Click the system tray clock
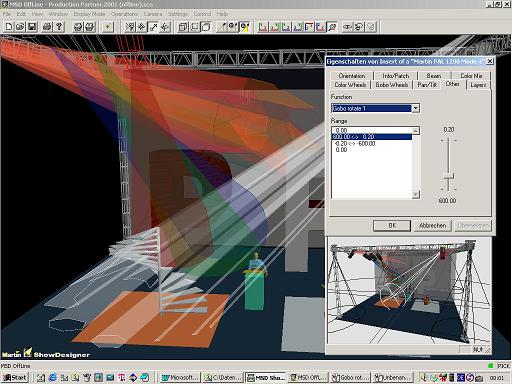The height and width of the screenshot is (384, 512). tap(496, 378)
